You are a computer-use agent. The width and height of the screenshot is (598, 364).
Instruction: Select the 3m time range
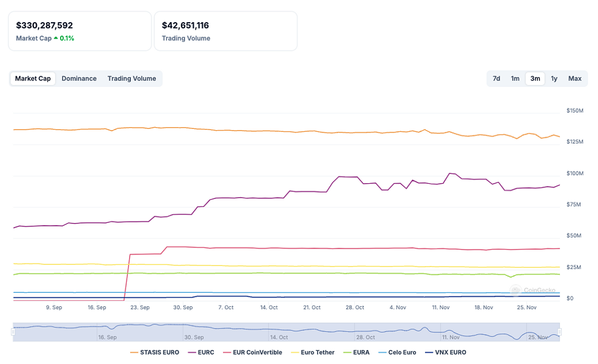[535, 79]
